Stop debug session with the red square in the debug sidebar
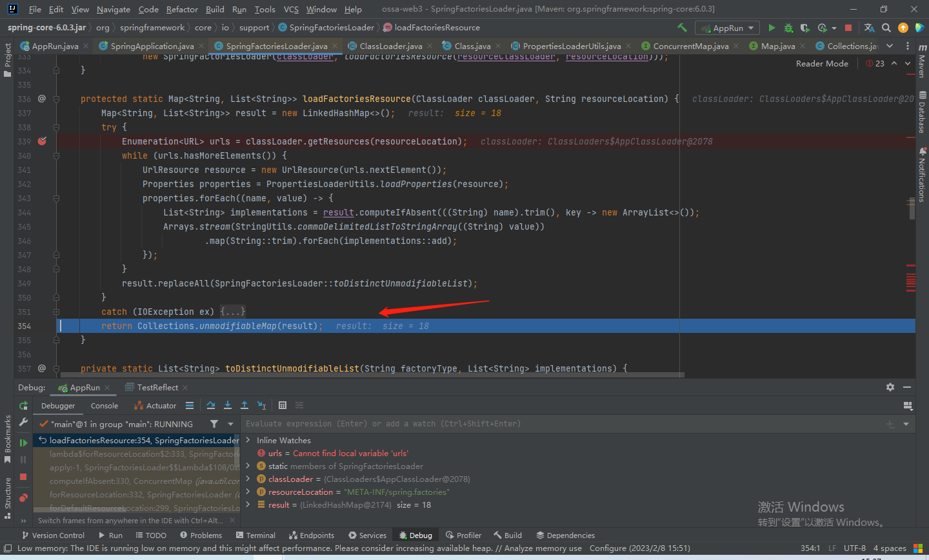The image size is (929, 560). (23, 476)
